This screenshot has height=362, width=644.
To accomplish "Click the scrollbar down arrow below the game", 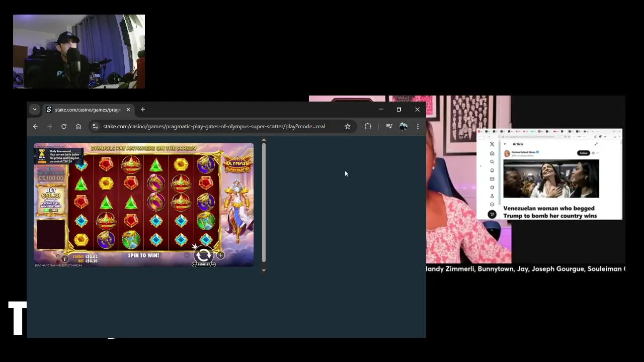I will tap(264, 270).
